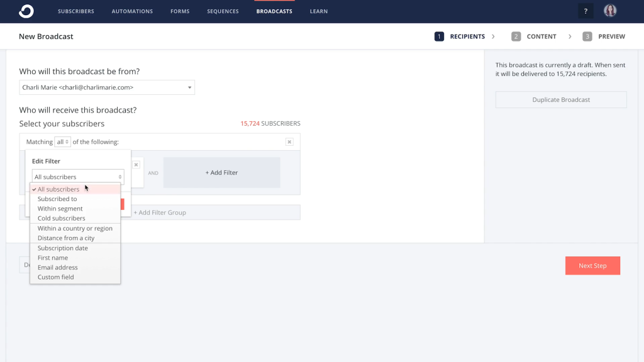Click the Duplicate Broadcast button
This screenshot has width=644, height=362.
pyautogui.click(x=561, y=100)
